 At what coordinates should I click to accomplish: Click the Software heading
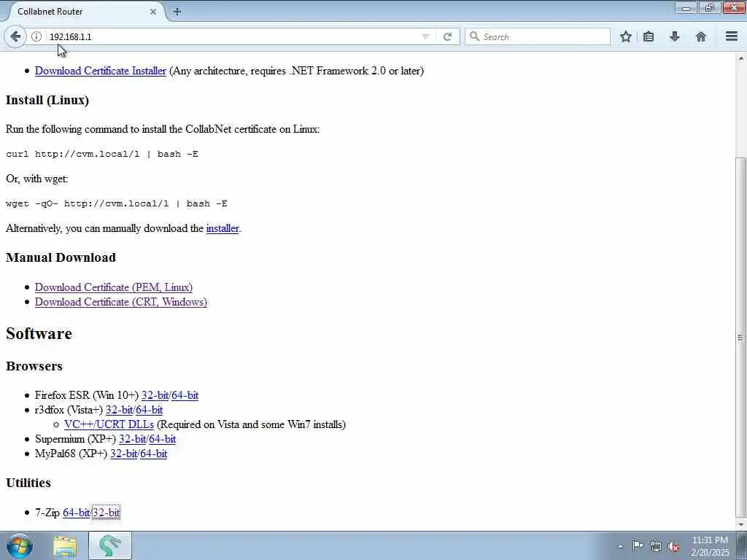39,333
